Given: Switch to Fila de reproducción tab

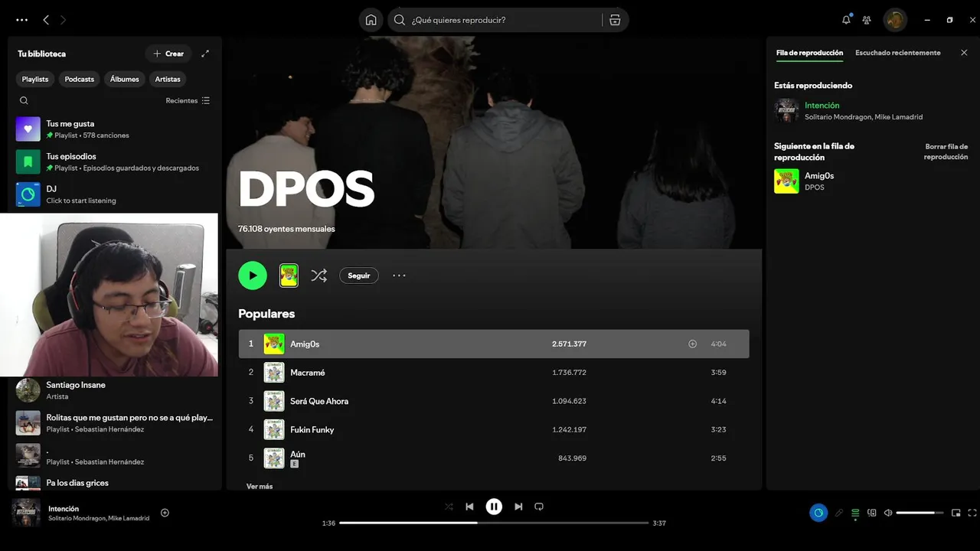Looking at the screenshot, I should pyautogui.click(x=809, y=53).
